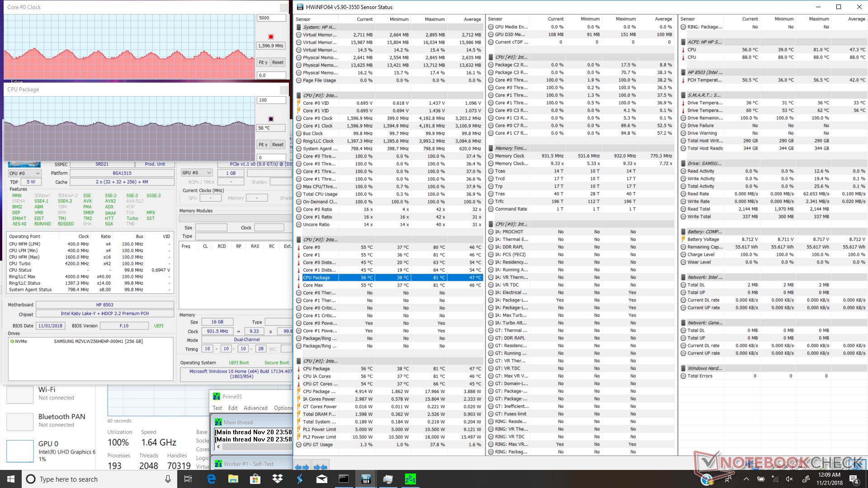Click the muted volume icon in system tray
Viewport: 868px width, 488px height.
point(789,479)
